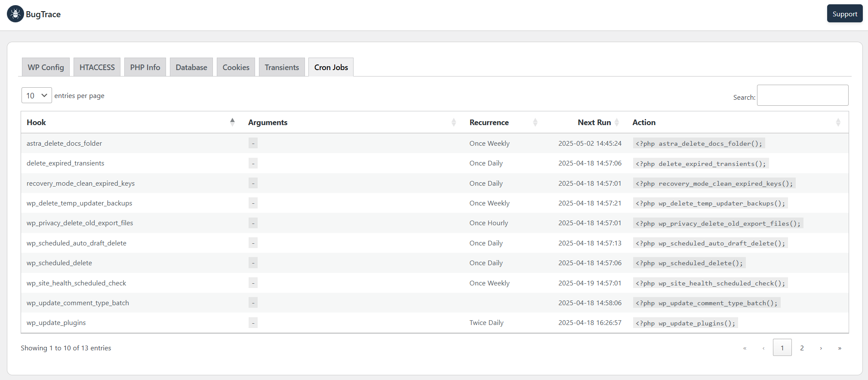Screen dimensions: 868x380
Task: Jump to the first page «
Action: click(745, 348)
